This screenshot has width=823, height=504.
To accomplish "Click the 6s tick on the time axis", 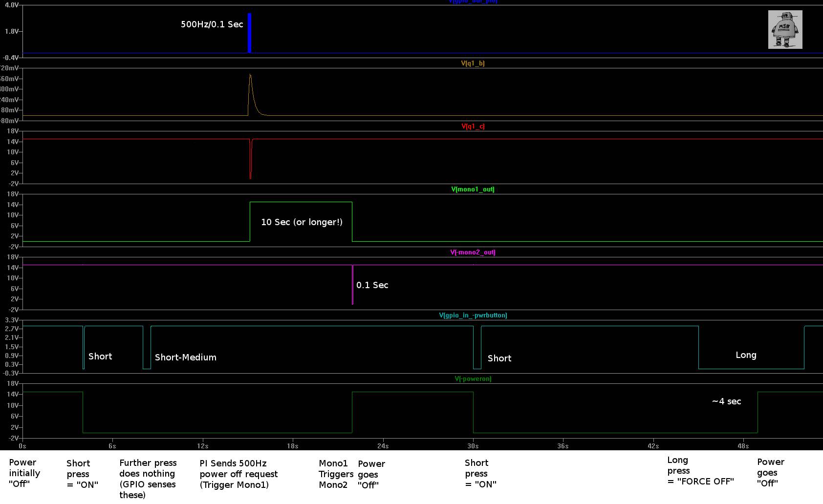I will coord(112,446).
